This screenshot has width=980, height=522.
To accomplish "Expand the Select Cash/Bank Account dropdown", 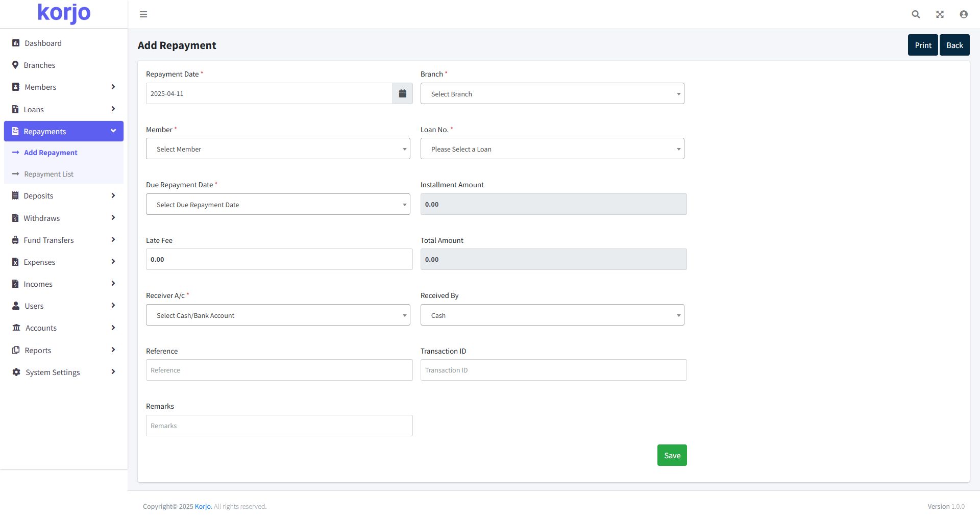I will [278, 315].
